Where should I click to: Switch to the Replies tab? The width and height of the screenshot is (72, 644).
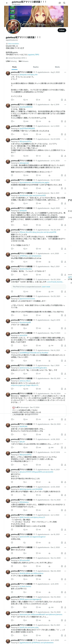36,67
